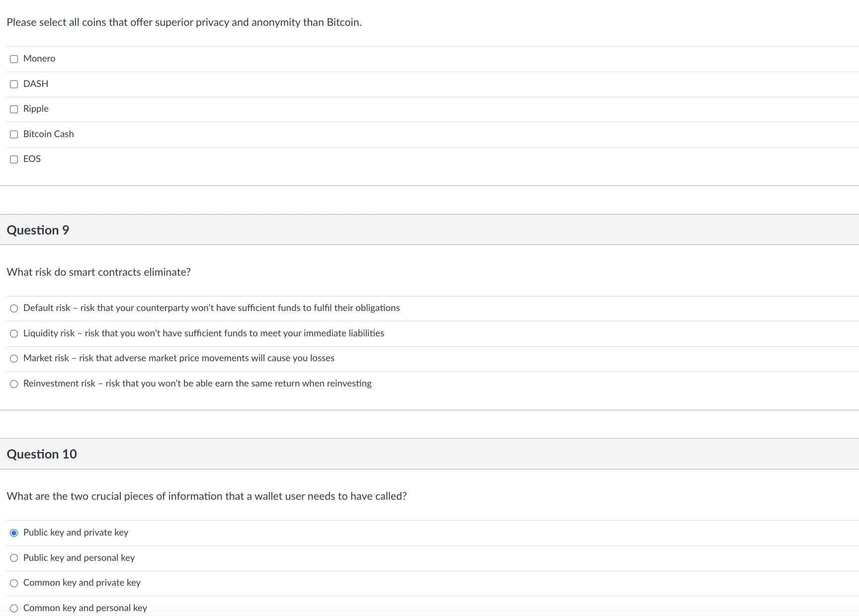859x616 pixels.
Task: Choose the Default risk radio option
Action: [x=14, y=308]
